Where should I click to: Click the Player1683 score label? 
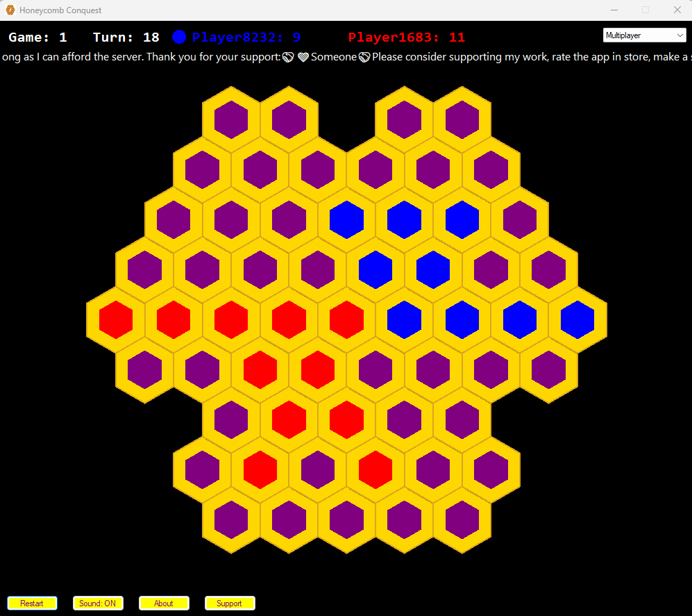click(406, 38)
